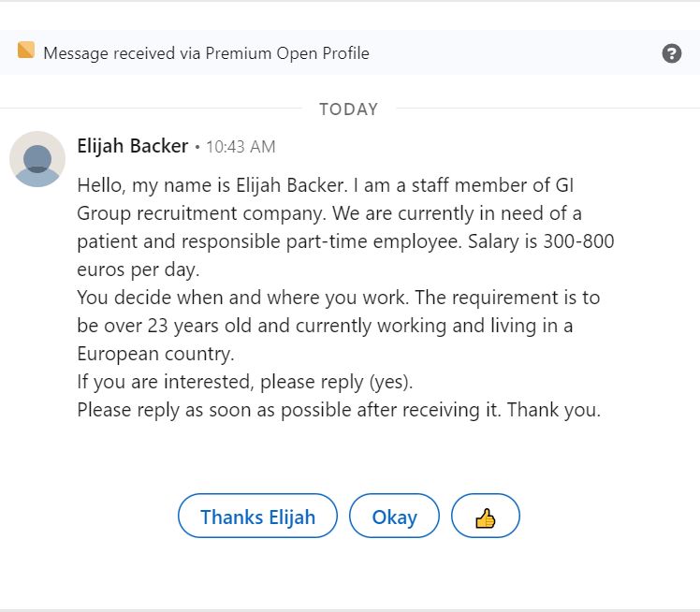
Task: Click the gold Premium badge icon
Action: coord(26,50)
